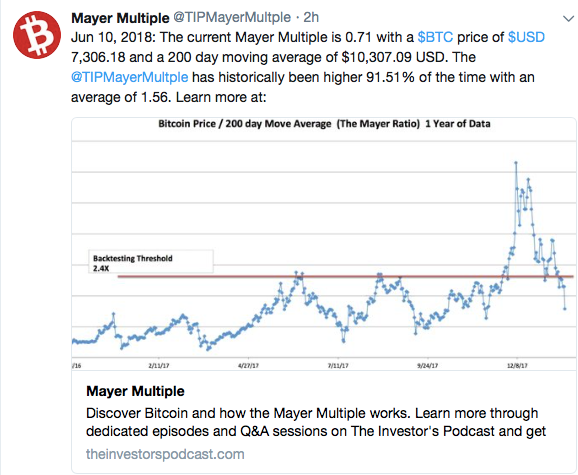
Task: Open the Mayer Multiple account name
Action: pyautogui.click(x=120, y=18)
